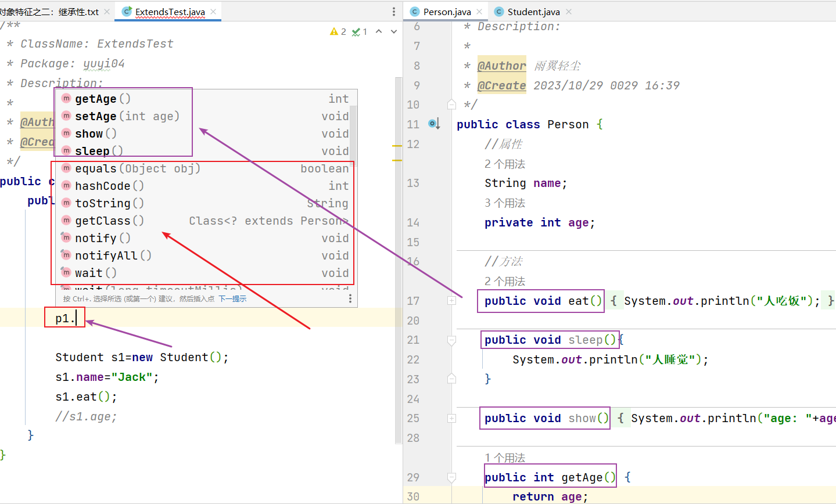836x504 pixels.
Task: Place cursor after 'p1.' in editor
Action: [77, 318]
